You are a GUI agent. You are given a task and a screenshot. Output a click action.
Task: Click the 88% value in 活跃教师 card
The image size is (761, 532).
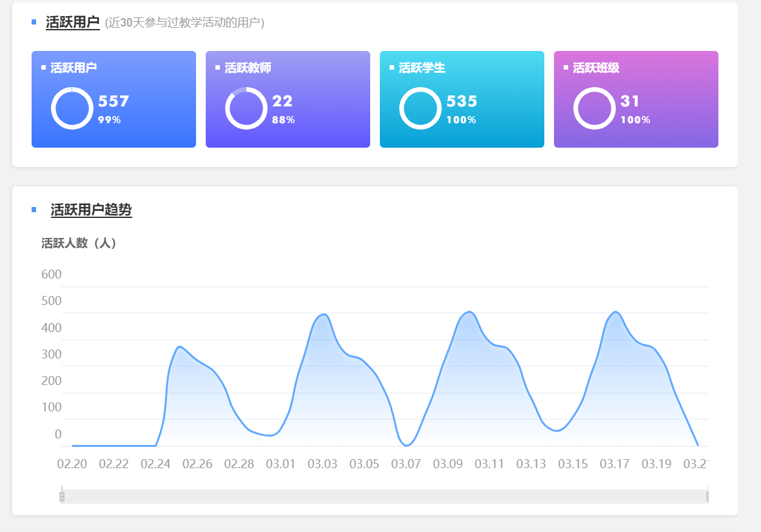pyautogui.click(x=283, y=120)
